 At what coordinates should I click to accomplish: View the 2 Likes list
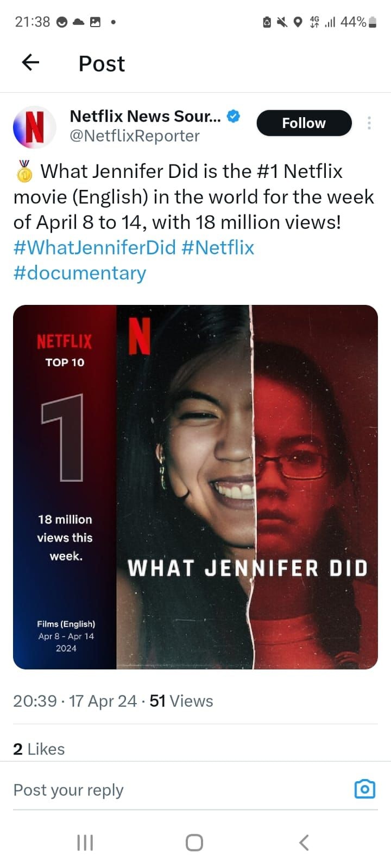pyautogui.click(x=39, y=749)
